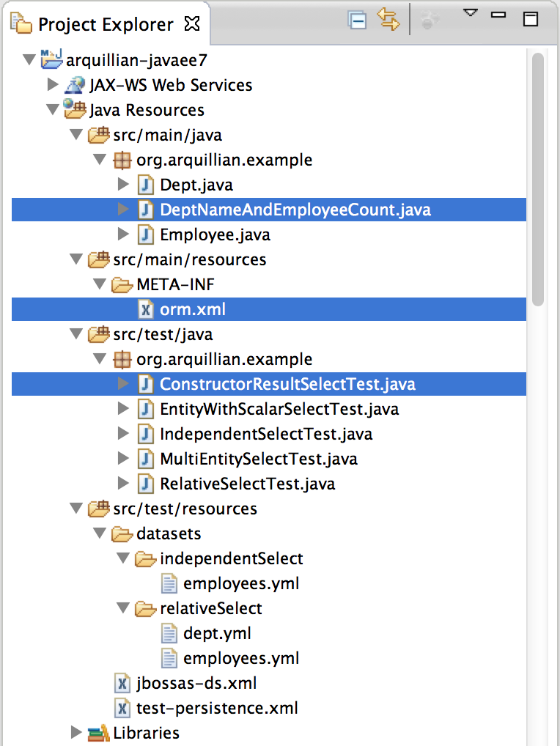
Task: Click the vertical scrollbar thumb
Action: click(538, 180)
